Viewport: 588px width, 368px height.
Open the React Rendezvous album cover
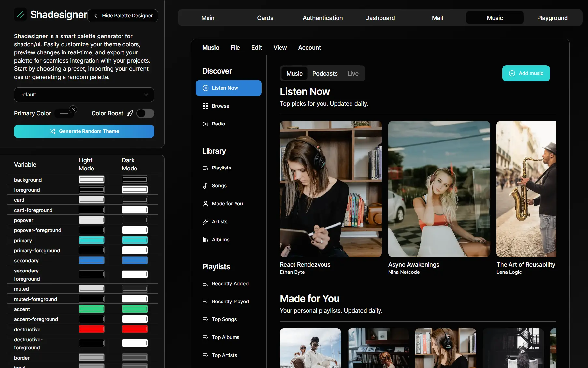pos(331,189)
